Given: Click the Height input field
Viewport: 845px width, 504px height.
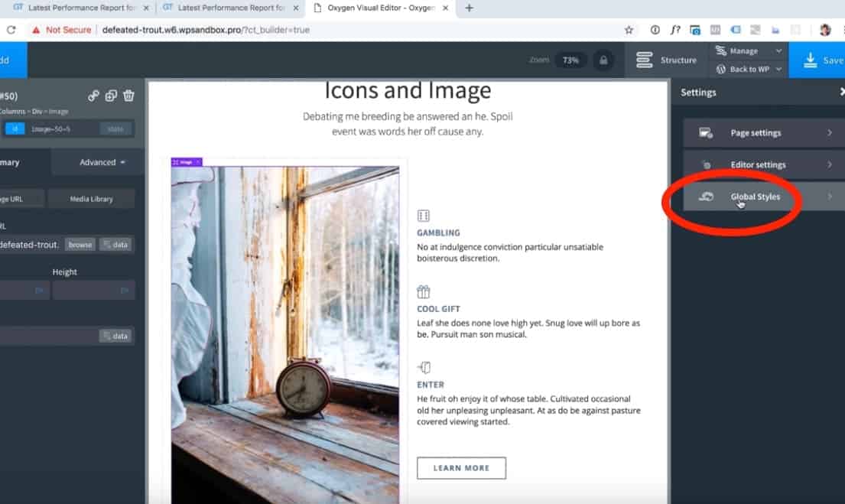Looking at the screenshot, I should (93, 291).
